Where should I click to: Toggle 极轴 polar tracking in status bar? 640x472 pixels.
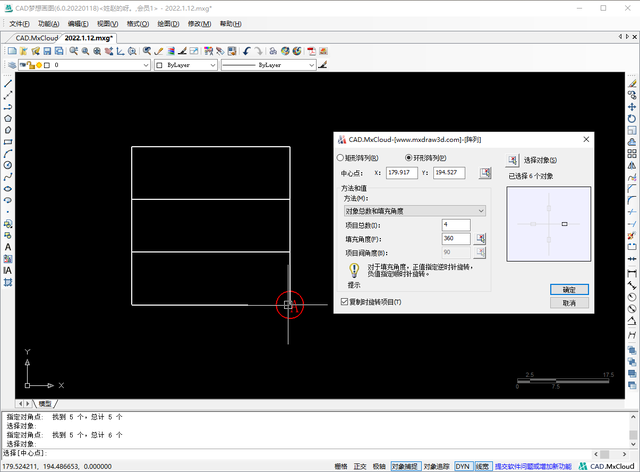point(379,466)
